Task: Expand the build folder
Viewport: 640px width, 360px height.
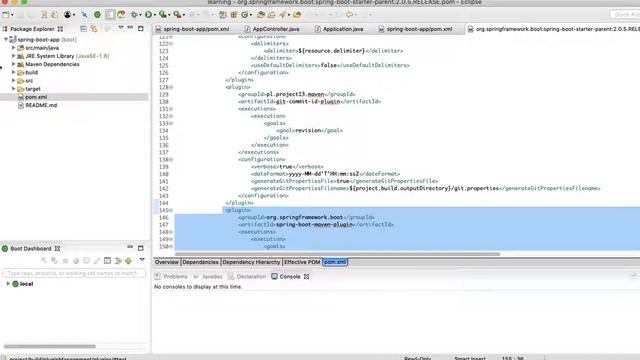Action: coord(13,72)
